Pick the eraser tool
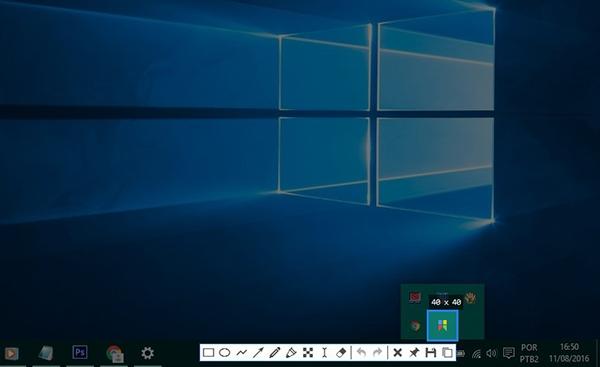The image size is (600, 367). tap(341, 352)
